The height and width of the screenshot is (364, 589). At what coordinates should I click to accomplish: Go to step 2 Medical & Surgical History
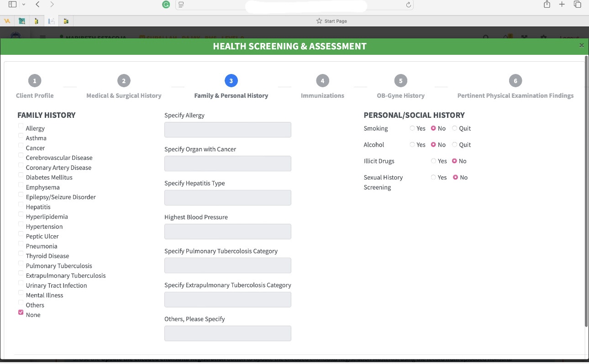(124, 81)
